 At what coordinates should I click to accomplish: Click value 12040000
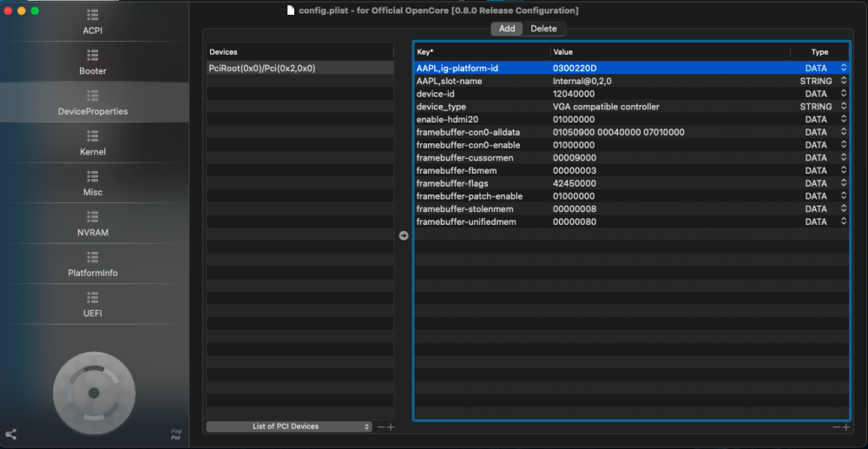[x=574, y=94]
